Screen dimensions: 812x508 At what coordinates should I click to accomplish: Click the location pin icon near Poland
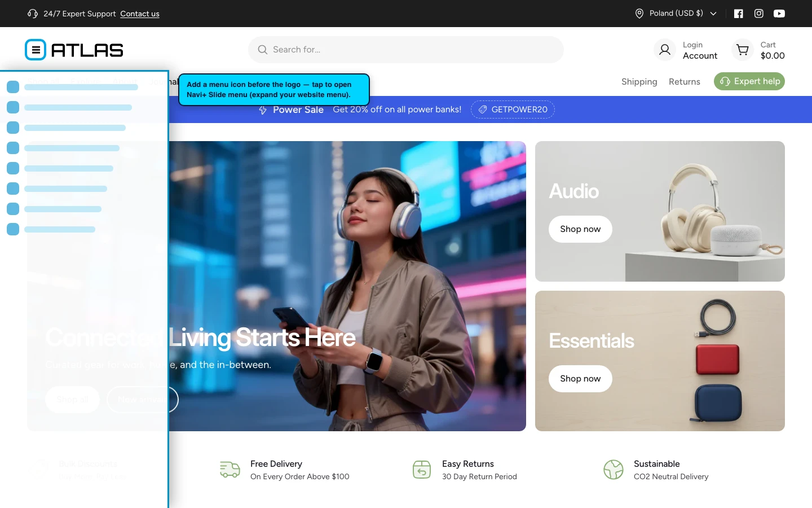tap(639, 14)
